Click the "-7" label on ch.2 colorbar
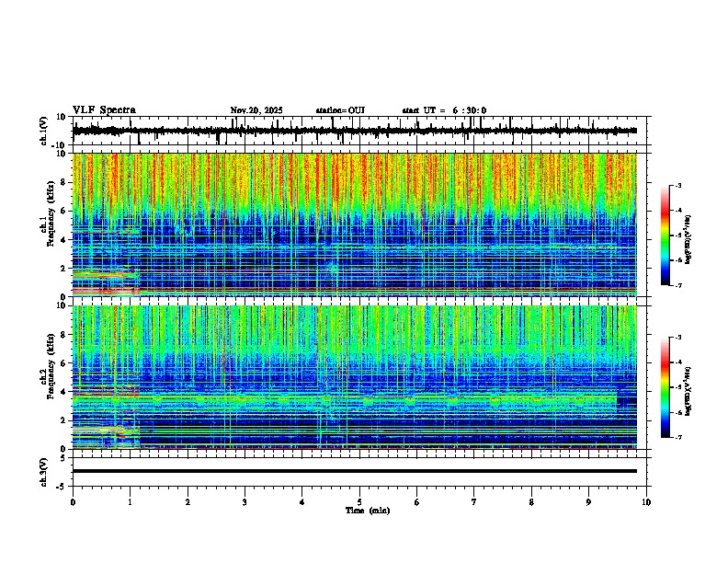Screen dimensions: 728x563 pyautogui.click(x=678, y=437)
